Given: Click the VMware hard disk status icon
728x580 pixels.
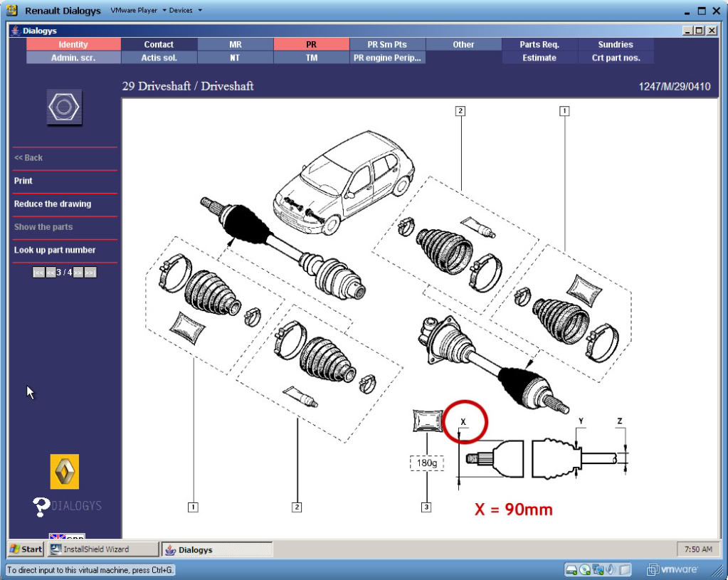Looking at the screenshot, I should click(x=571, y=570).
